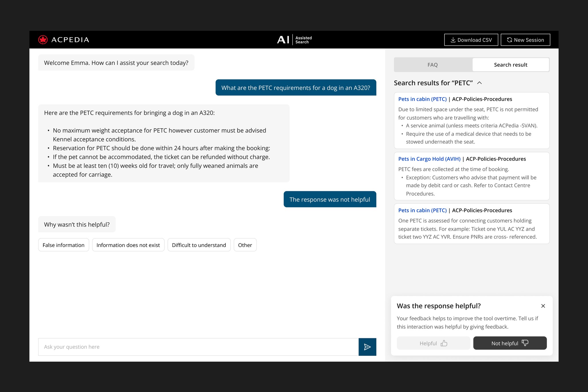Click the send message arrow icon

(x=367, y=347)
